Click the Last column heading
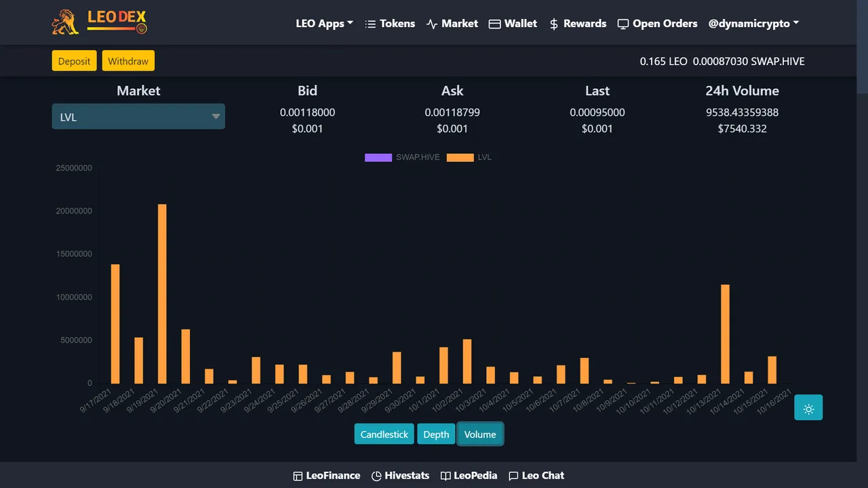This screenshot has height=488, width=868. point(597,91)
